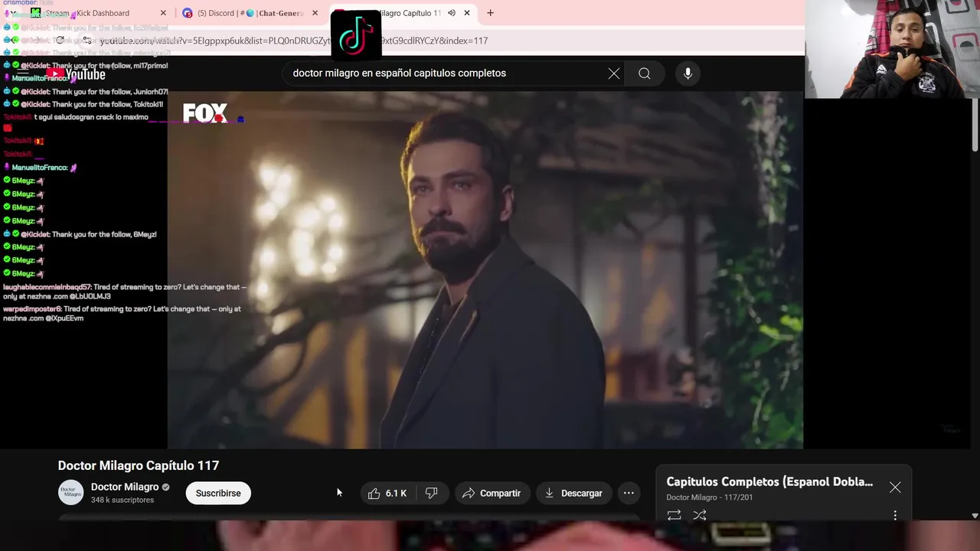The width and height of the screenshot is (980, 551).
Task: Close the Kick Dashboard tab
Action: (163, 13)
